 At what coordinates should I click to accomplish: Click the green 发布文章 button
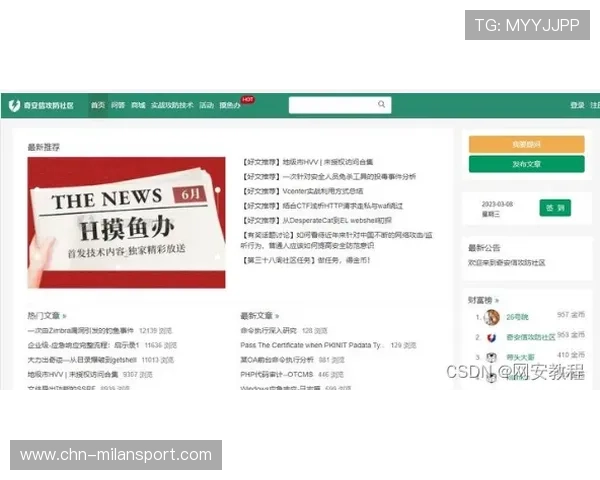(527, 164)
